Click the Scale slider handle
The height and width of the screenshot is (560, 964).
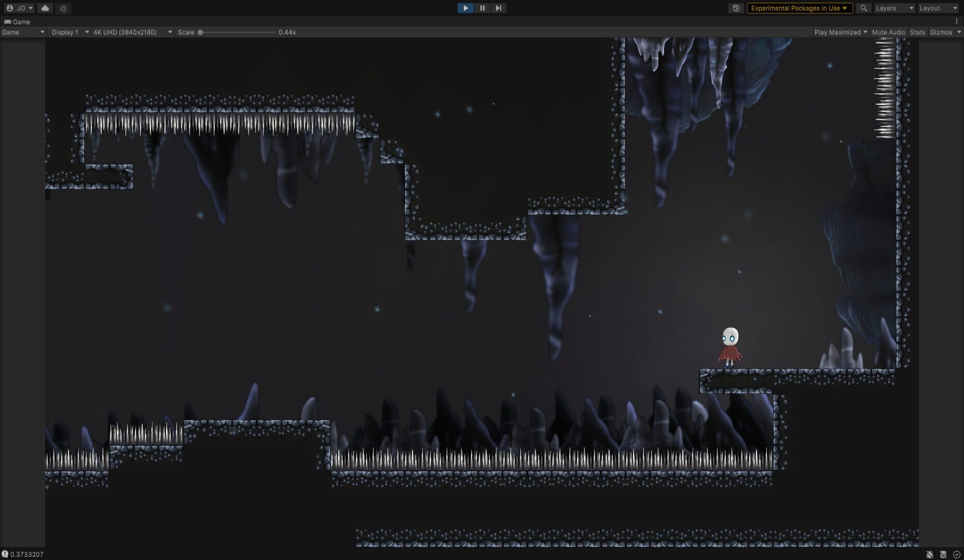coord(200,32)
